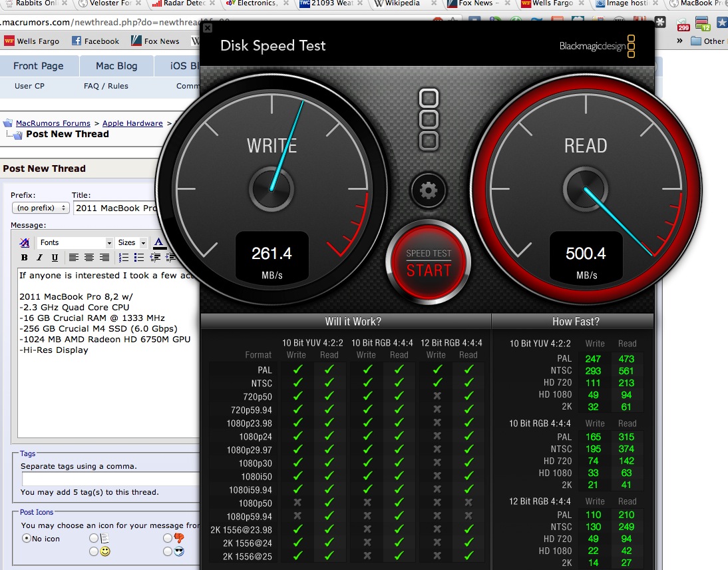Align message text right
The image size is (728, 570).
[104, 257]
